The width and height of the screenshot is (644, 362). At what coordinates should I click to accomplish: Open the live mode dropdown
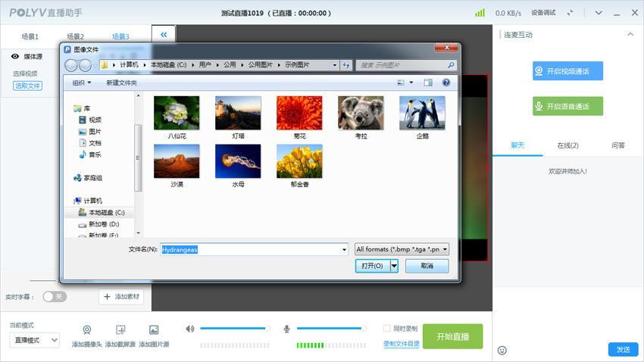pos(34,341)
